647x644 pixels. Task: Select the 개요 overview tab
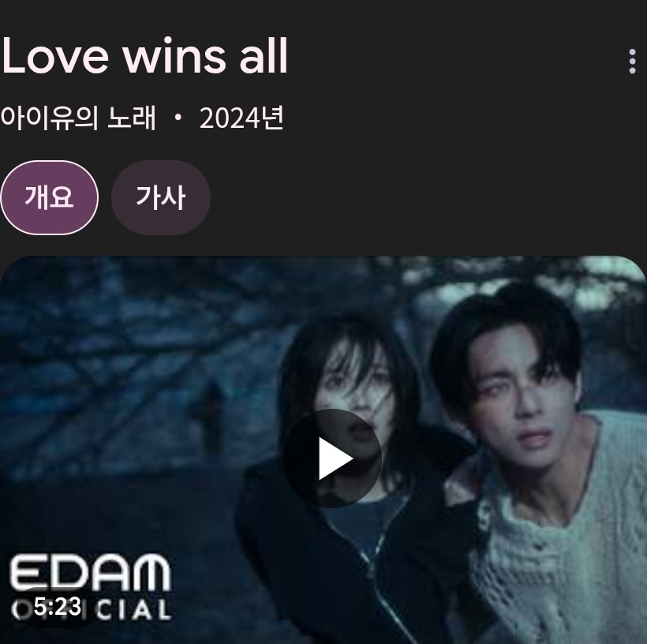[49, 197]
